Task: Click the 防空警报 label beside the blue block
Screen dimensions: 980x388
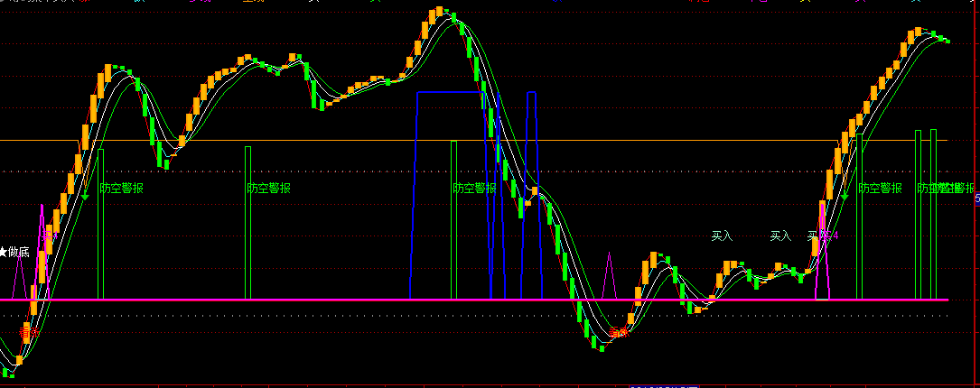Action: pyautogui.click(x=474, y=189)
